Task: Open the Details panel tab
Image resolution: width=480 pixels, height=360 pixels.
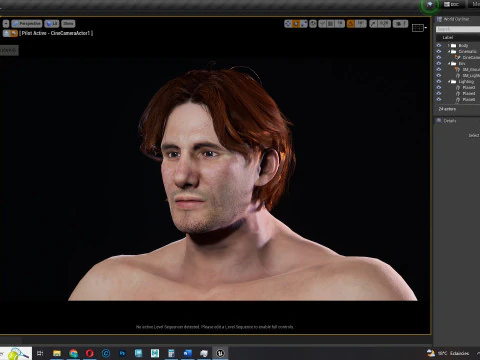Action: 449,121
